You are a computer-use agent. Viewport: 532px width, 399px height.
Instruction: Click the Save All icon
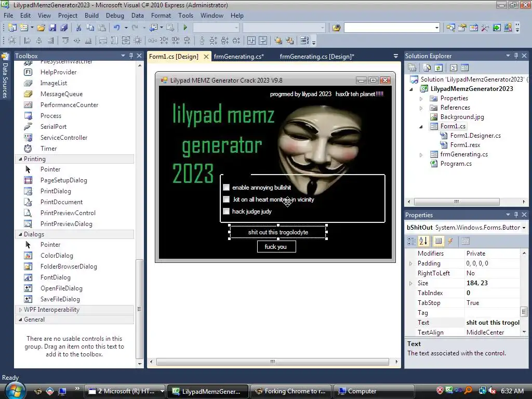point(64,28)
